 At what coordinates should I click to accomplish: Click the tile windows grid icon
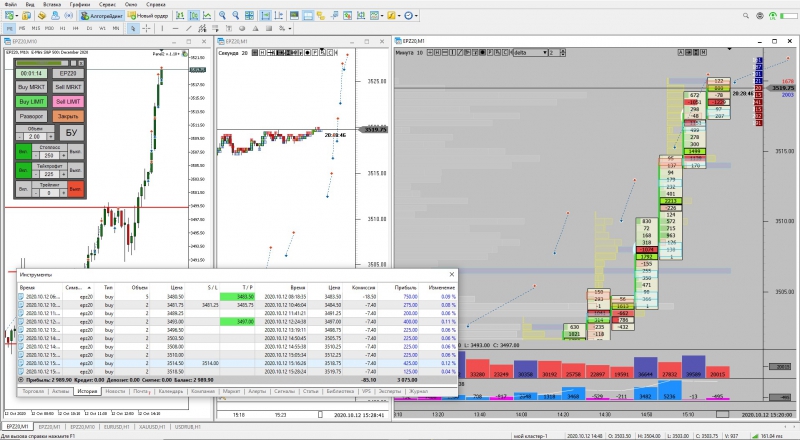(x=249, y=16)
